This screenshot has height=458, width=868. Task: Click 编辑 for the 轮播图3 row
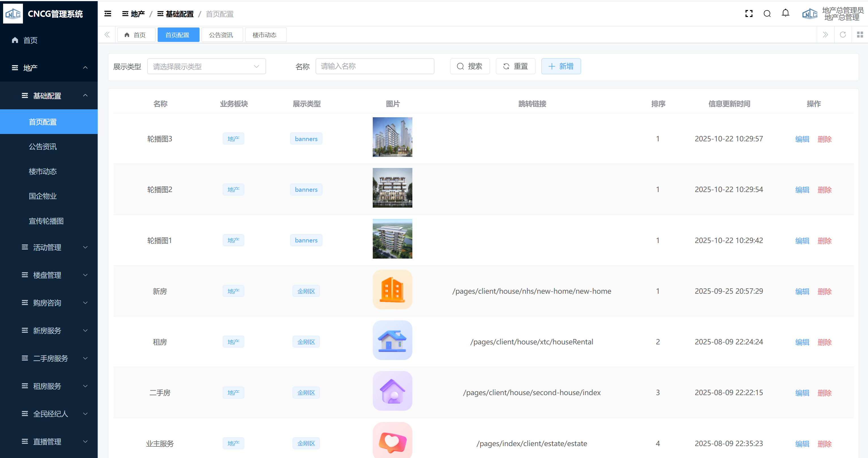802,139
